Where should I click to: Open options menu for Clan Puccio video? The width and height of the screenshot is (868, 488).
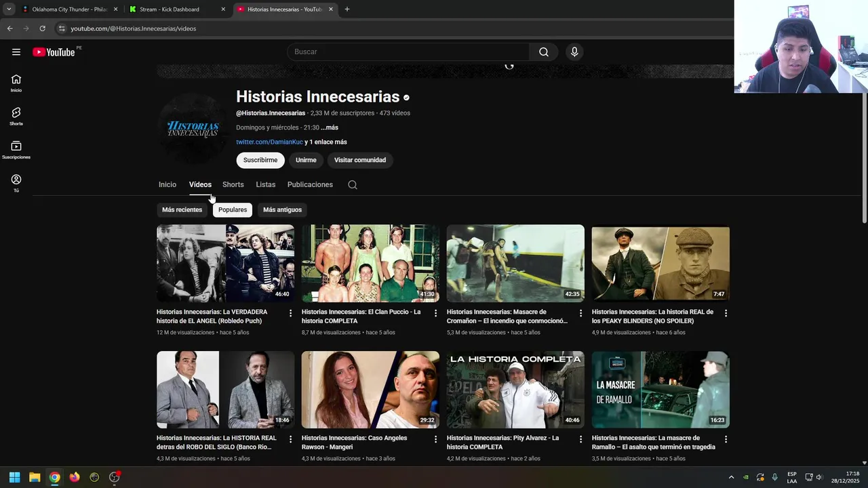pos(435,313)
